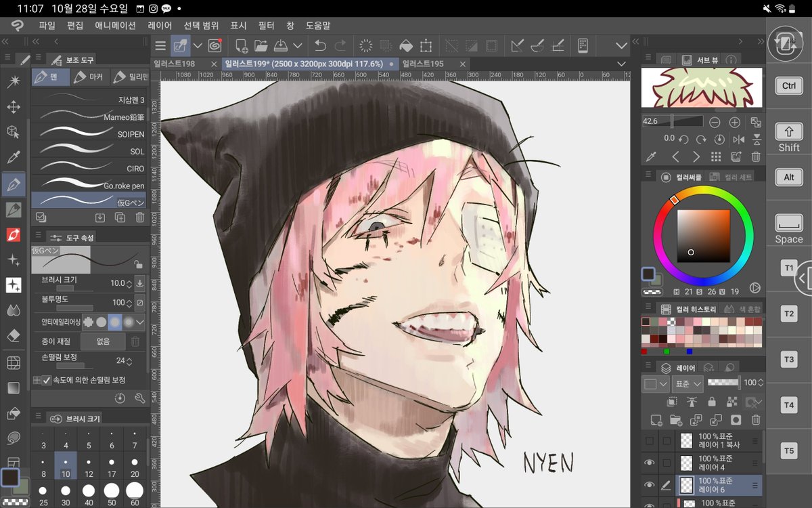Pick the Eyedropper tool in left toolbar
The height and width of the screenshot is (508, 812).
coord(14,158)
